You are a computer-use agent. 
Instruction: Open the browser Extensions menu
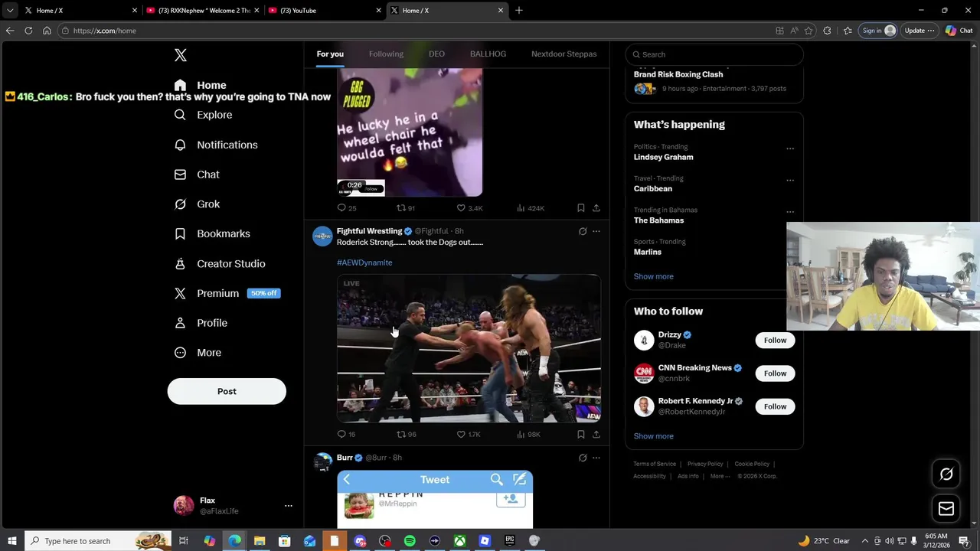(x=827, y=31)
